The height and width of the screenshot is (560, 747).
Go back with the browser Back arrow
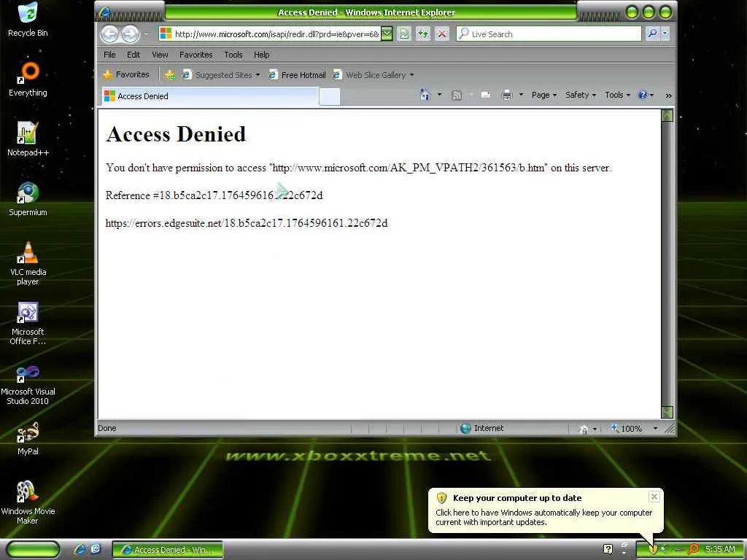tap(109, 34)
